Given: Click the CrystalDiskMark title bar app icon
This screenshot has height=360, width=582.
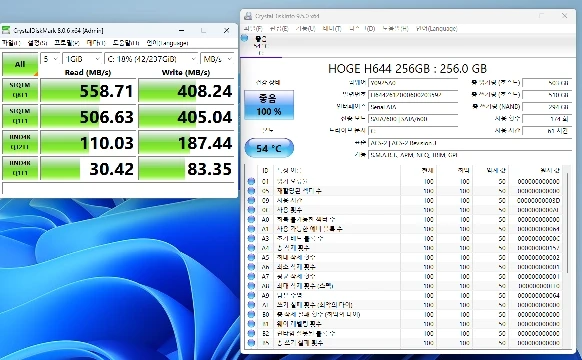Looking at the screenshot, I should (6, 30).
